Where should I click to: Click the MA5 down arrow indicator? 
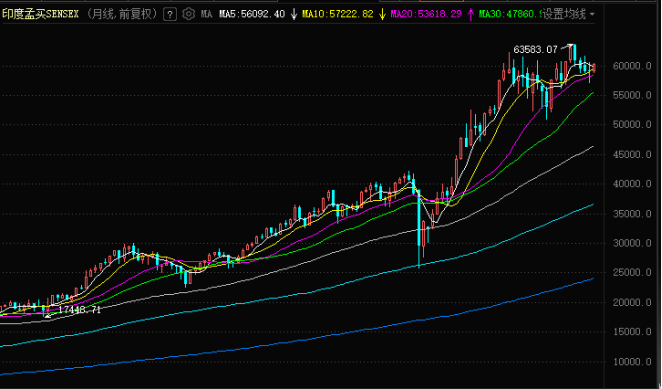tap(294, 14)
